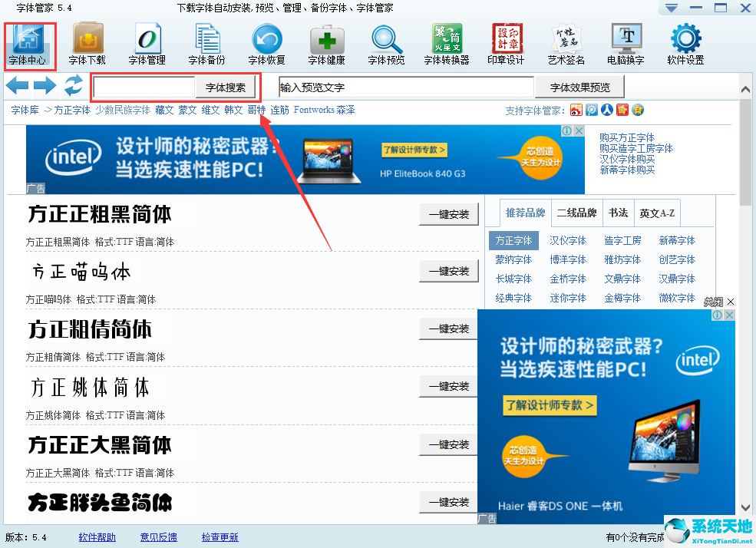The width and height of the screenshot is (756, 548).
Task: Open the 哥特 font link
Action: pyautogui.click(x=256, y=110)
